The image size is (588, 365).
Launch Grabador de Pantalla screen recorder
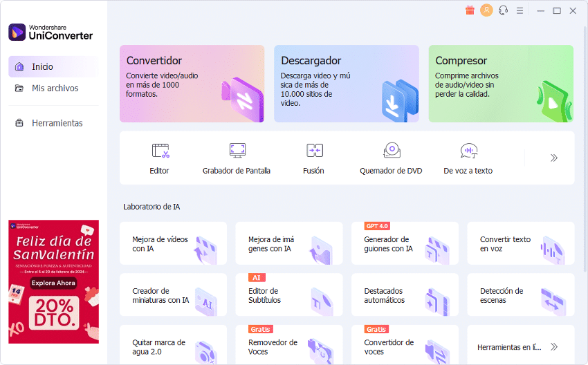pyautogui.click(x=237, y=158)
